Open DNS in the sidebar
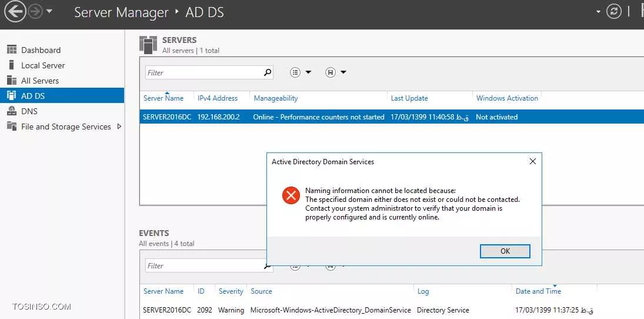Image resolution: width=644 pixels, height=319 pixels. click(x=29, y=111)
